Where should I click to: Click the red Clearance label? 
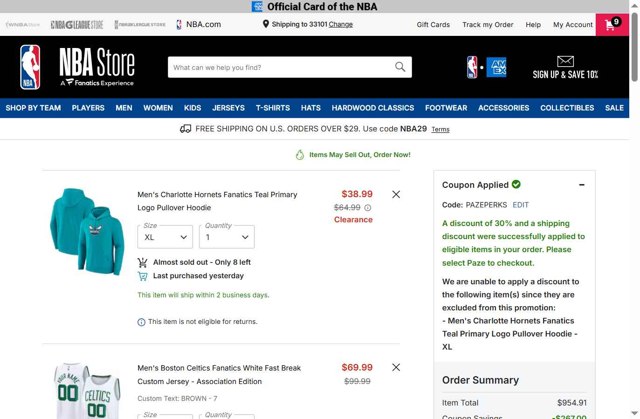353,219
